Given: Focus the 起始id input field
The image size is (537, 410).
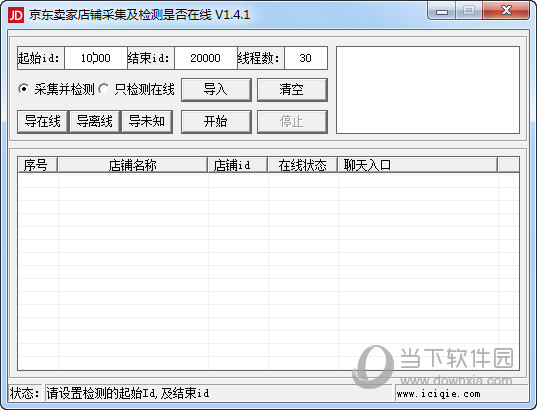Looking at the screenshot, I should [x=96, y=58].
